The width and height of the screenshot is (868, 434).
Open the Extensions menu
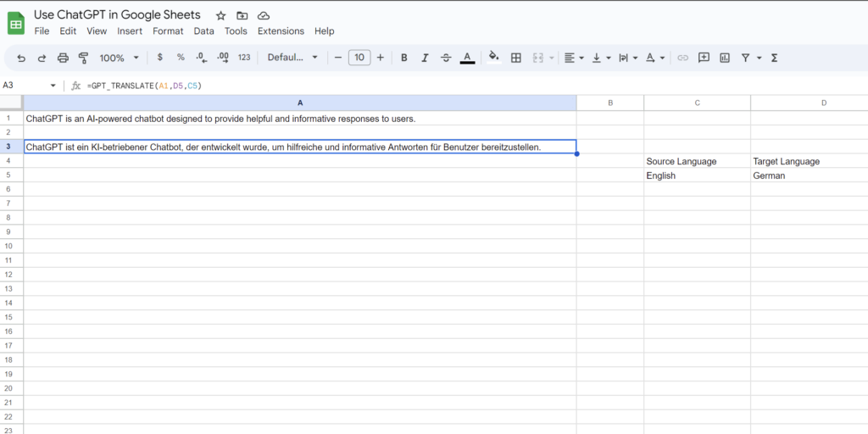[x=281, y=31]
